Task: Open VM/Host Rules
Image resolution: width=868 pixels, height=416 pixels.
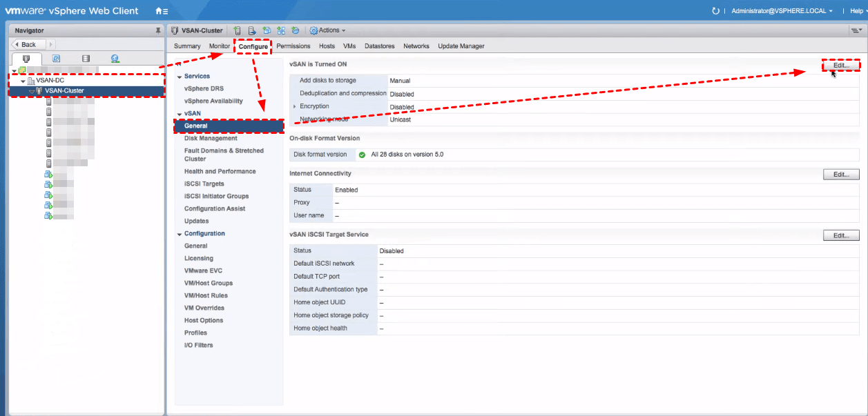Action: [x=206, y=296]
